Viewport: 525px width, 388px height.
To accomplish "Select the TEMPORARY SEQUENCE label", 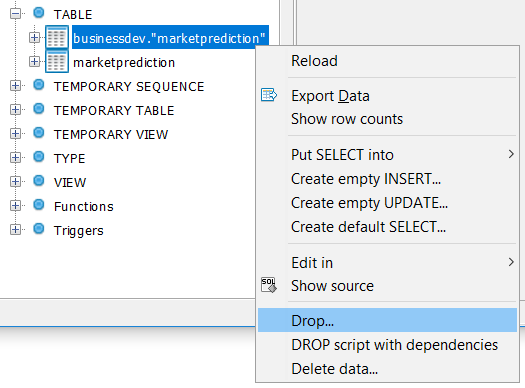I will click(x=129, y=87).
